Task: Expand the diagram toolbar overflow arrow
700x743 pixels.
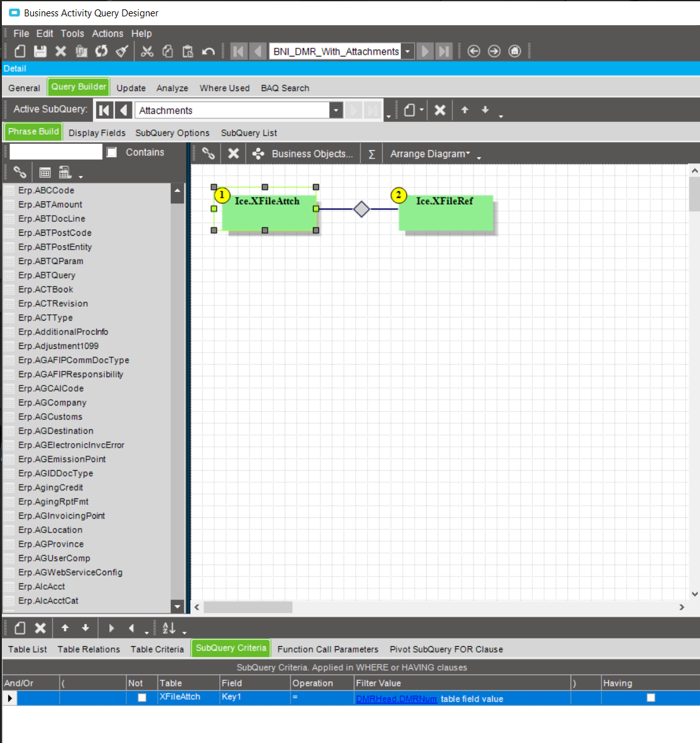Action: [x=479, y=158]
